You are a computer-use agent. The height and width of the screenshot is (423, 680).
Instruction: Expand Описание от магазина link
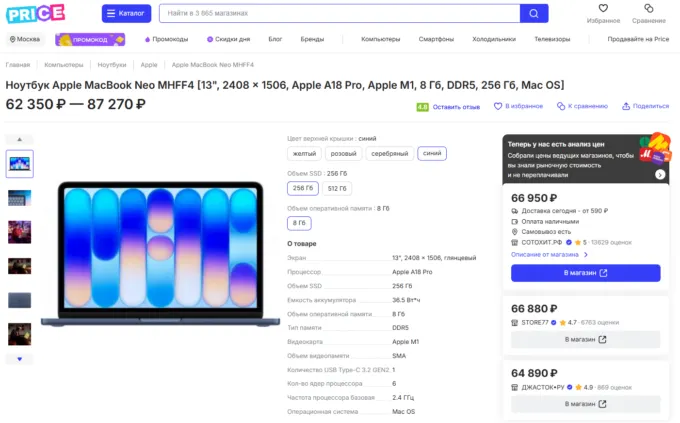[549, 255]
